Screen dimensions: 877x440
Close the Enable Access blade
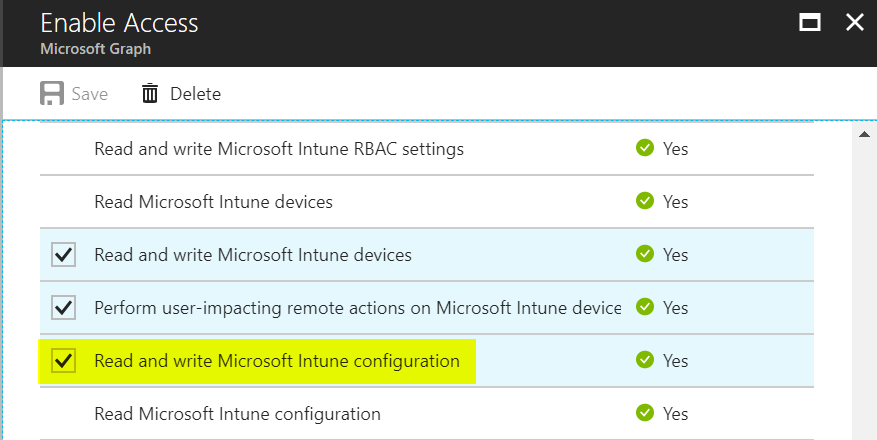(x=854, y=23)
